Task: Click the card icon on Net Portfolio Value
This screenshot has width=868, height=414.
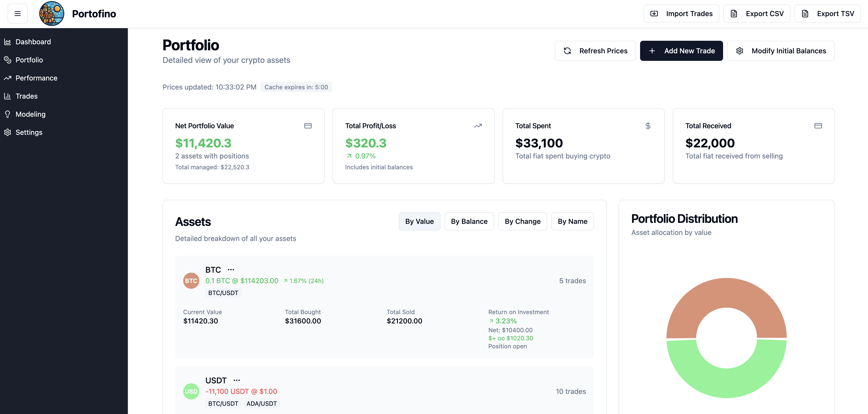Action: click(x=308, y=126)
